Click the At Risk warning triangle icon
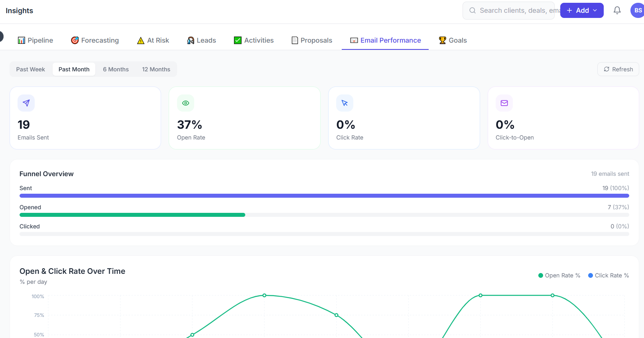This screenshot has height=338, width=644. (141, 40)
